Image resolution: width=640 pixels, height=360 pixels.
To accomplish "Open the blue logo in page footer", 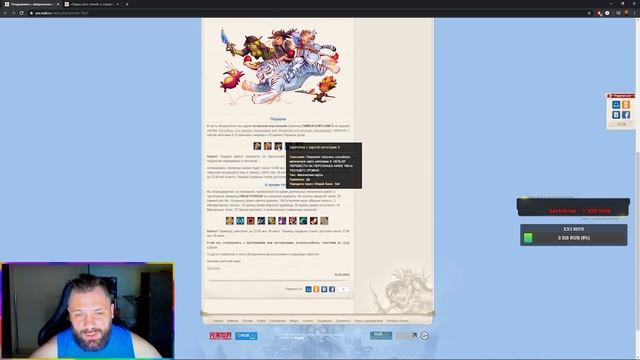I will [x=246, y=336].
